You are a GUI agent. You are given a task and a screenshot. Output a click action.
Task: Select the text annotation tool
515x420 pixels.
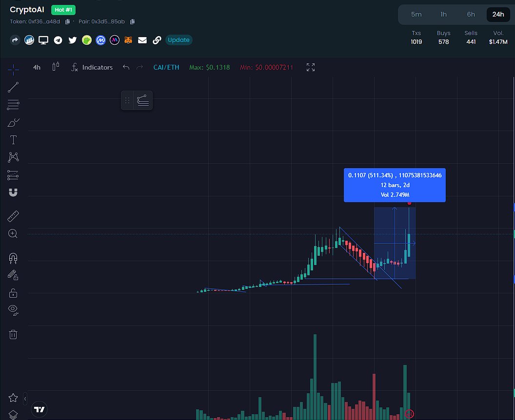(13, 140)
